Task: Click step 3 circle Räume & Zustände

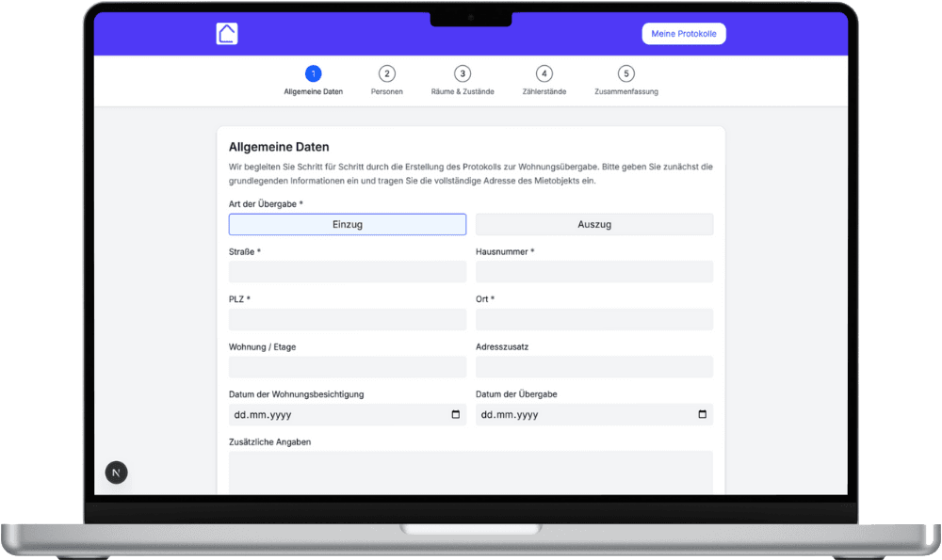Action: [x=462, y=73]
